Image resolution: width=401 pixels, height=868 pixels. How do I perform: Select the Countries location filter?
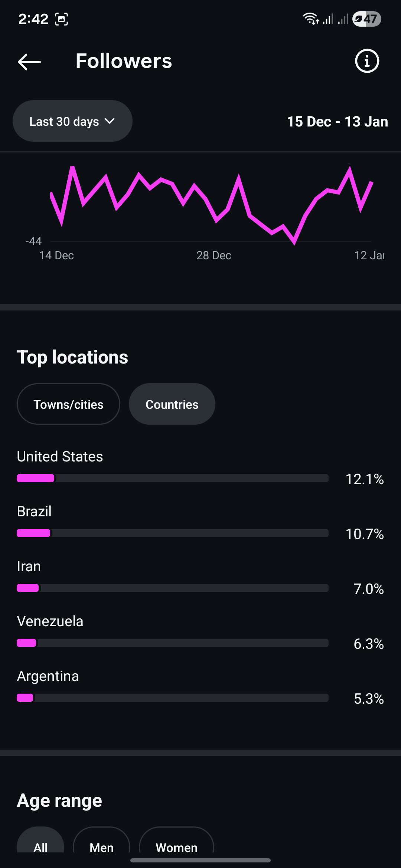pyautogui.click(x=172, y=404)
